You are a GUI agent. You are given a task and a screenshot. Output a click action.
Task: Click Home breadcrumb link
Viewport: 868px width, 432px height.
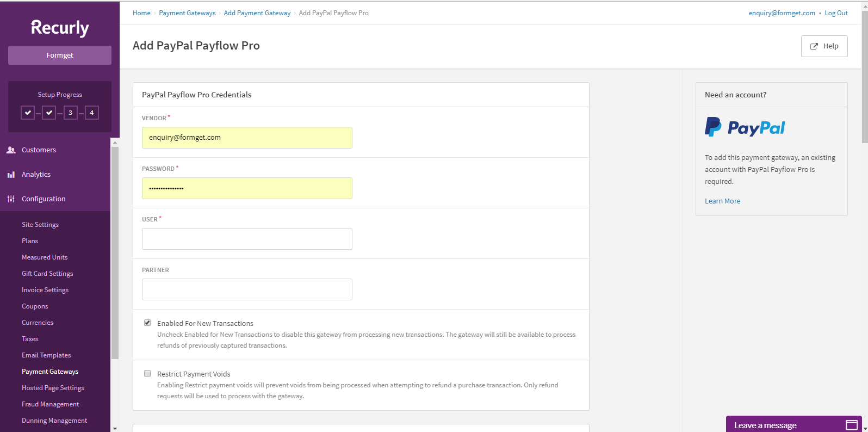[x=141, y=13]
